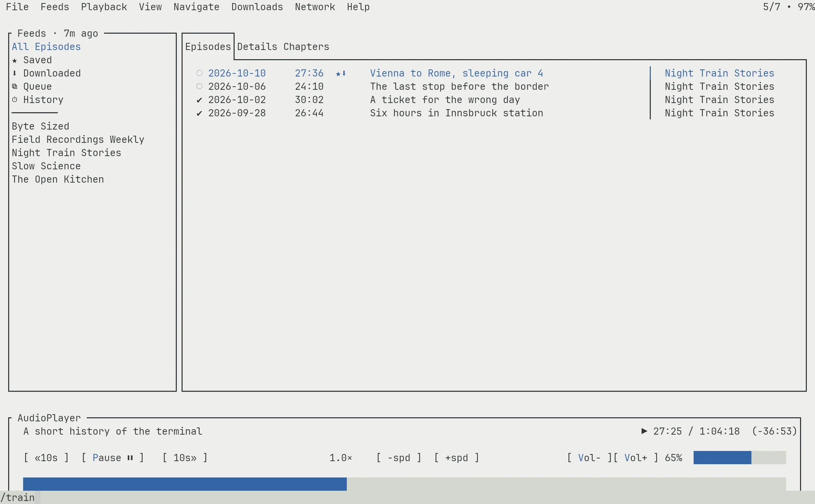Toggle played state of Vienna to Rome episode
815x504 pixels.
[x=199, y=73]
